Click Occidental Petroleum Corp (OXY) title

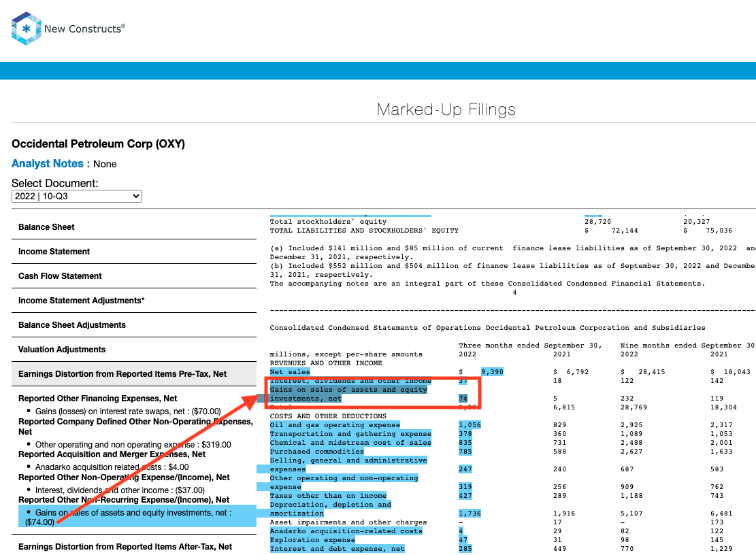tap(99, 144)
